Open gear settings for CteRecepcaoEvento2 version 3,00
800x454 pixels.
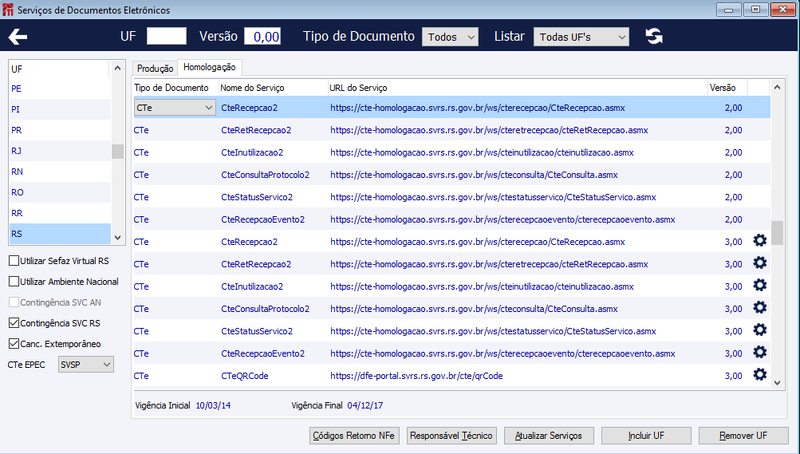[760, 352]
